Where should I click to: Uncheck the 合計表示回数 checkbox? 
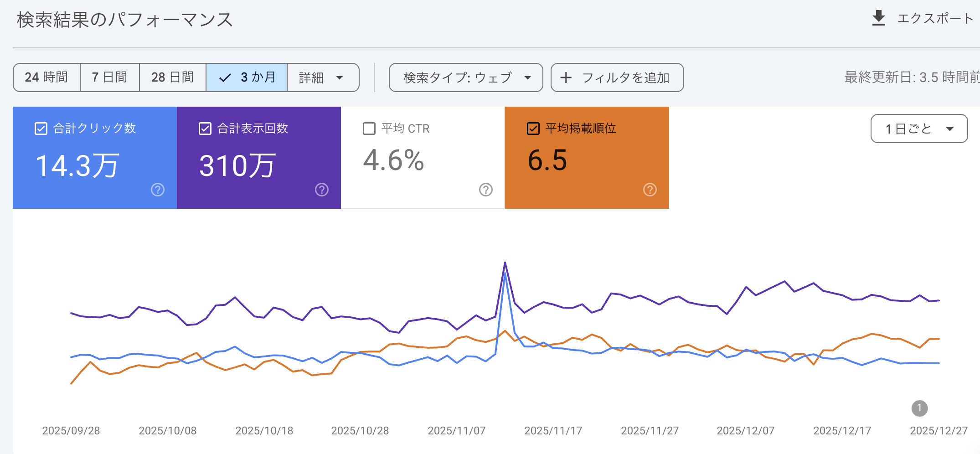pyautogui.click(x=205, y=129)
